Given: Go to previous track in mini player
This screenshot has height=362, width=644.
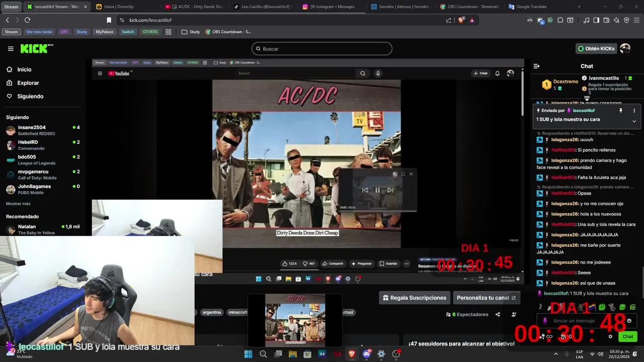Looking at the screenshot, I should [365, 190].
